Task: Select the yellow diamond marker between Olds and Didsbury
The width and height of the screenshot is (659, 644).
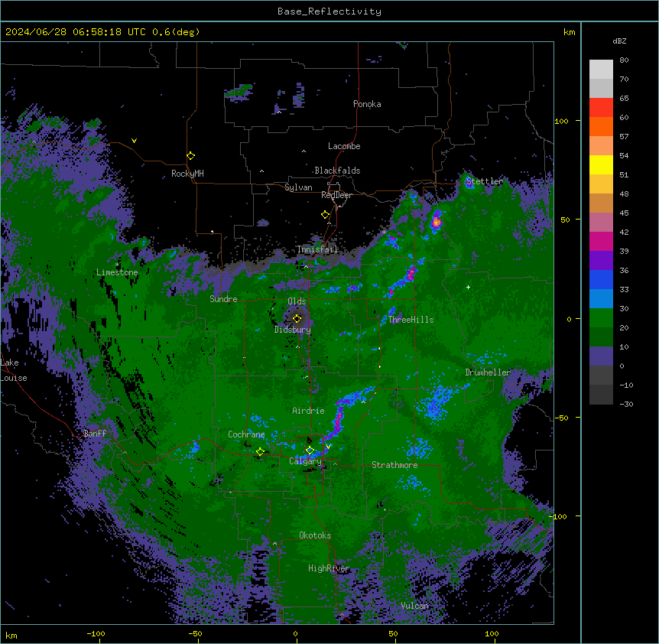Action: tap(297, 318)
